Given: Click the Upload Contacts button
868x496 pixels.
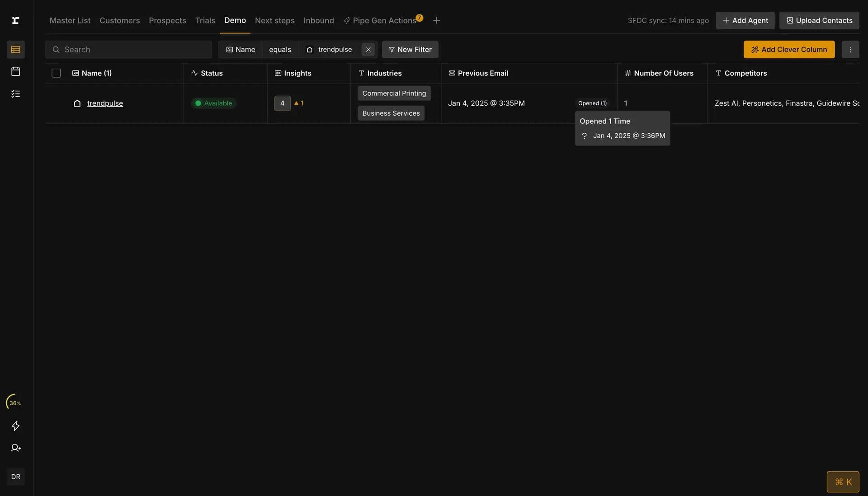Looking at the screenshot, I should (x=819, y=20).
